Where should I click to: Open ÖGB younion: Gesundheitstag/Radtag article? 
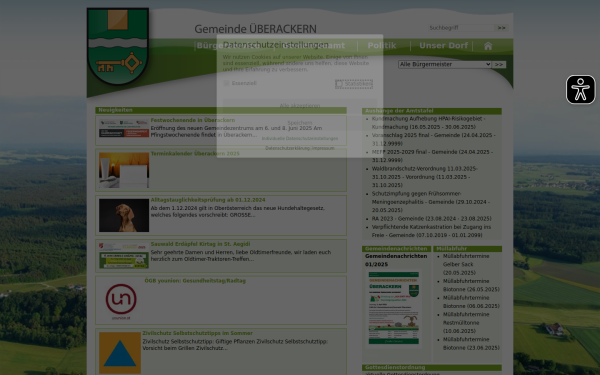click(195, 281)
